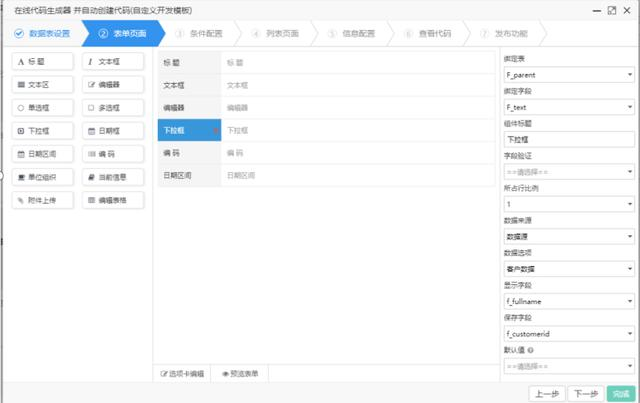The image size is (640, 403).
Task: Add a 文本区 textarea component
Action: pyautogui.click(x=43, y=85)
